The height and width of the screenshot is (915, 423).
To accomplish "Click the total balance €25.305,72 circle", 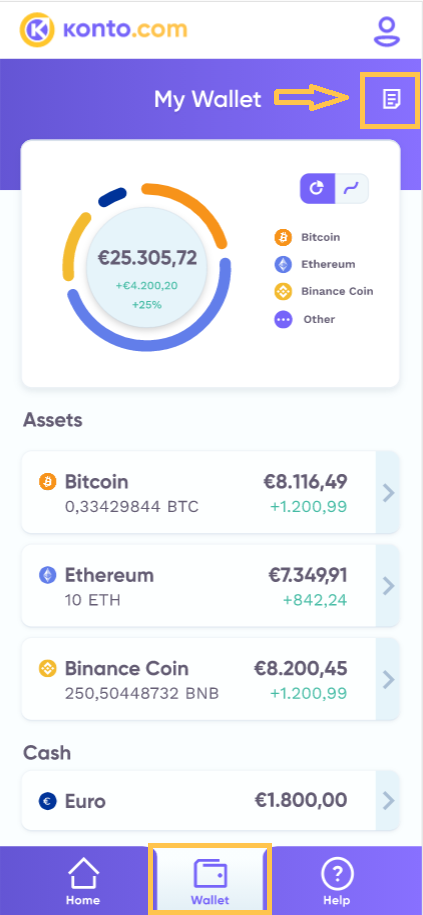I will tap(147, 271).
